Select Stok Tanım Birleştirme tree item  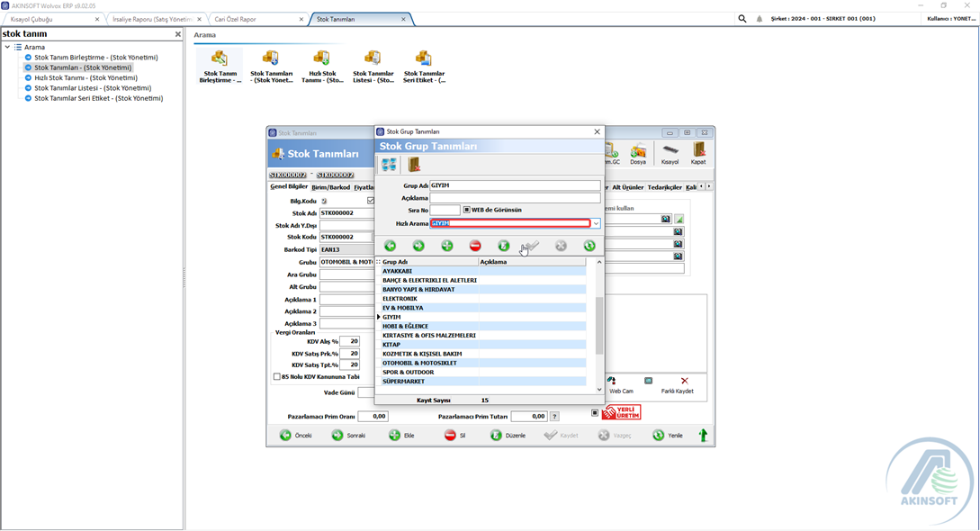(x=95, y=58)
